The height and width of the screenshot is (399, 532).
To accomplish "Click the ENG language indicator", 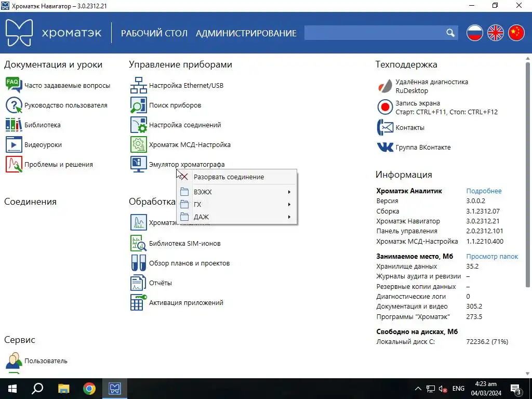I will coord(458,389).
